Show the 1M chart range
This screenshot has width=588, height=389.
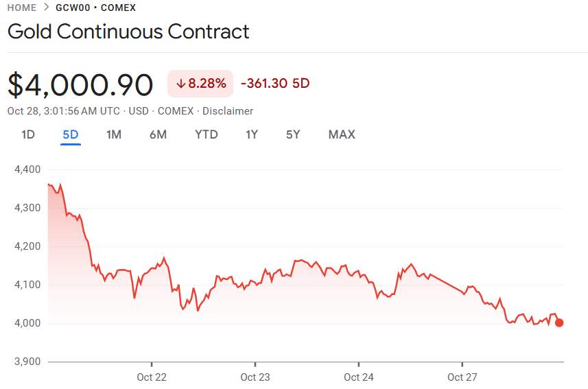[x=114, y=134]
